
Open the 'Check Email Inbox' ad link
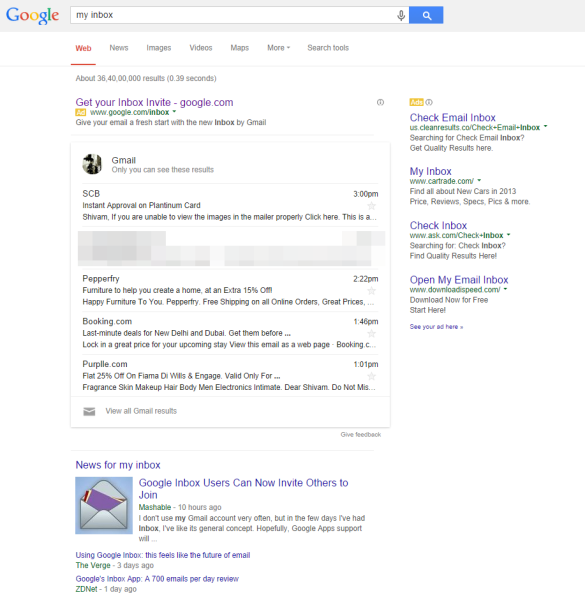click(x=453, y=117)
